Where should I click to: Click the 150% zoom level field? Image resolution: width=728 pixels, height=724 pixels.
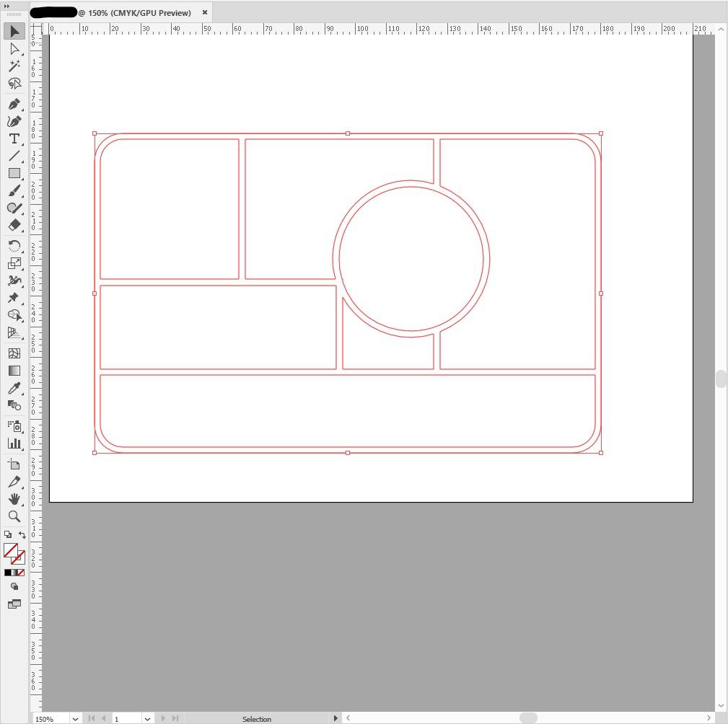[51, 719]
